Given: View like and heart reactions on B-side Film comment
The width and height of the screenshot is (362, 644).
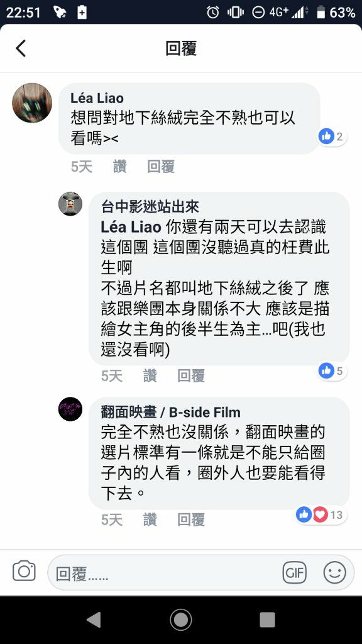Looking at the screenshot, I should [321, 514].
